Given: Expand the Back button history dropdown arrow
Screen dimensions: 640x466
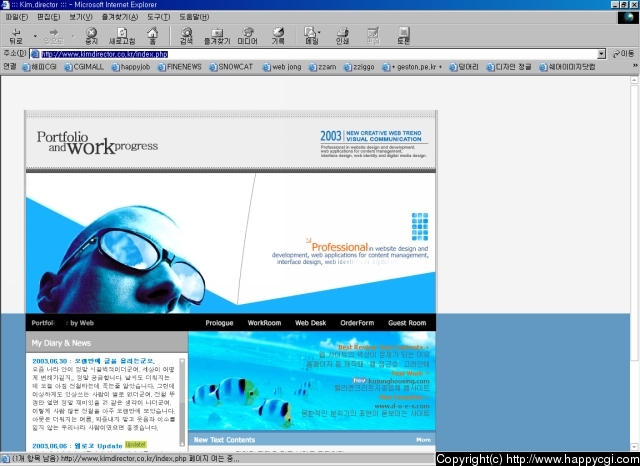Looking at the screenshot, I should [x=35, y=36].
